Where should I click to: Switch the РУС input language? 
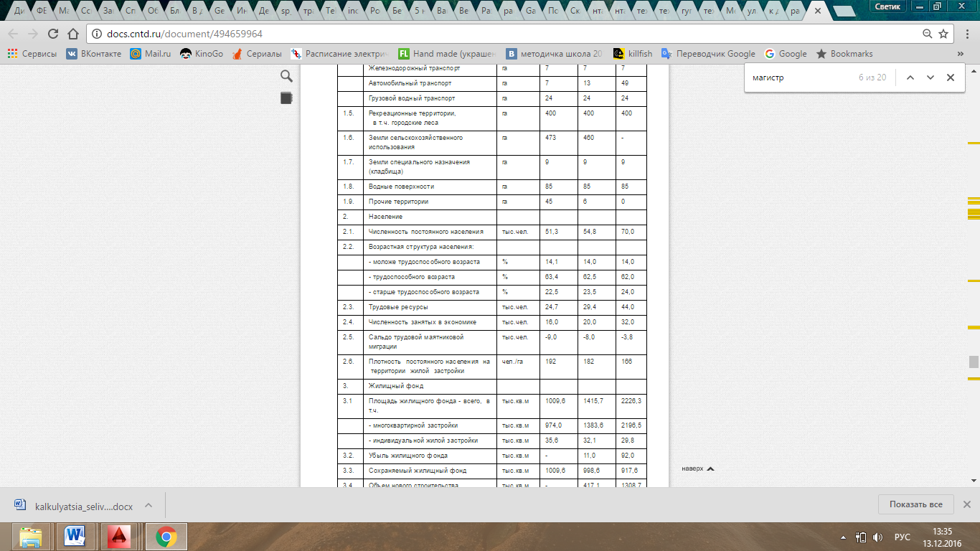pyautogui.click(x=903, y=537)
